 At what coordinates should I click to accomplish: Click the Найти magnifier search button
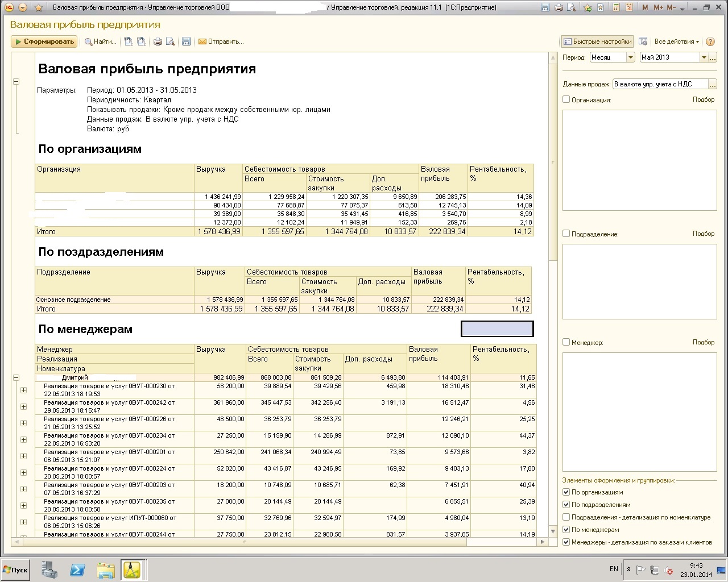[101, 41]
